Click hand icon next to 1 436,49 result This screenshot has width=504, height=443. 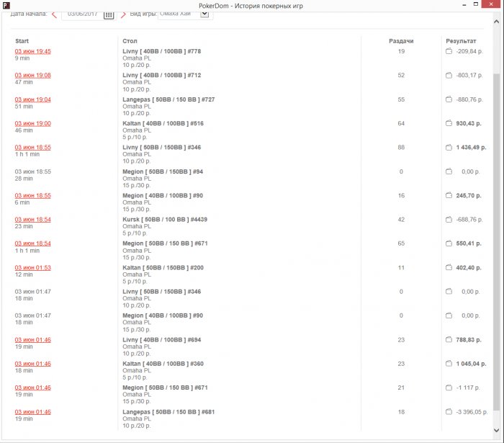point(449,148)
